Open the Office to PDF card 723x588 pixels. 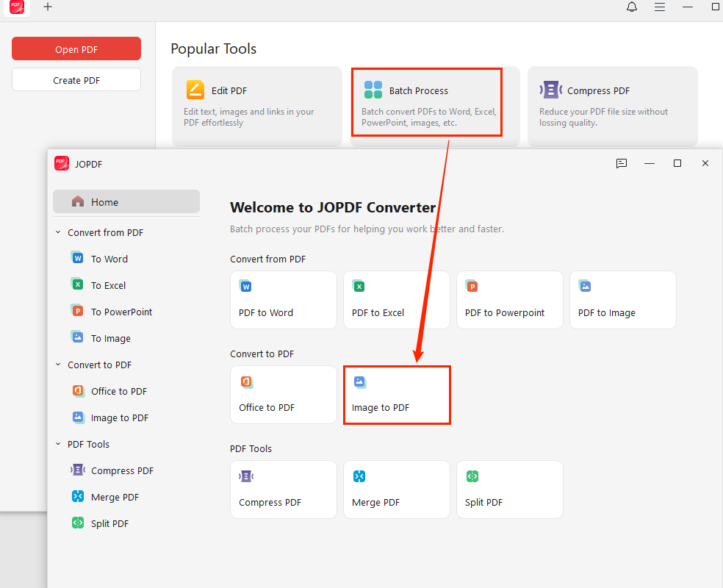coord(284,395)
